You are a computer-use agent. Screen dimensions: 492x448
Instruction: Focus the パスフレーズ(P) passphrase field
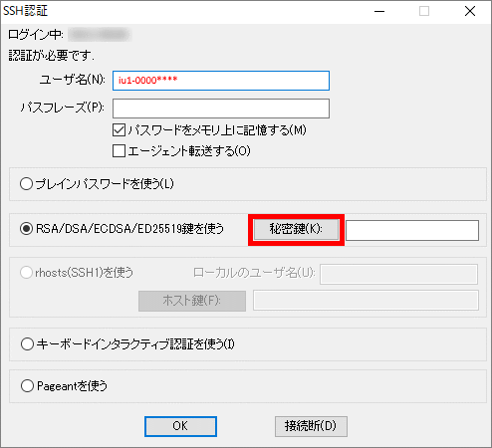221,109
